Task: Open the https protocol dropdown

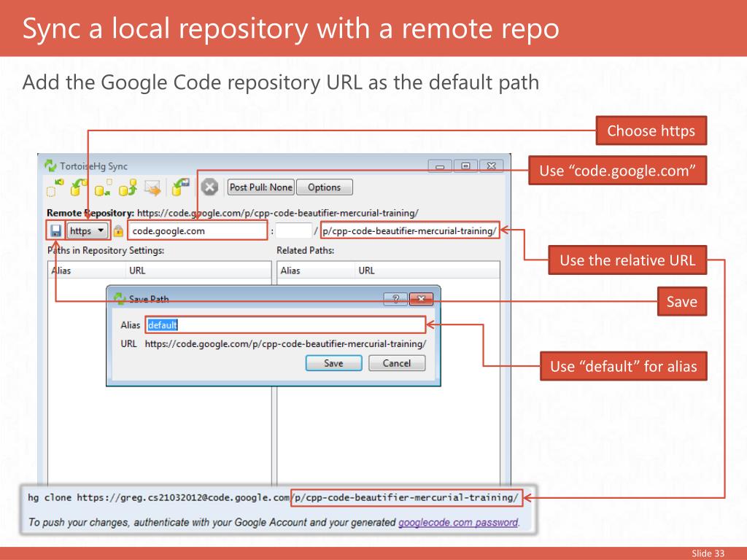Action: (88, 231)
